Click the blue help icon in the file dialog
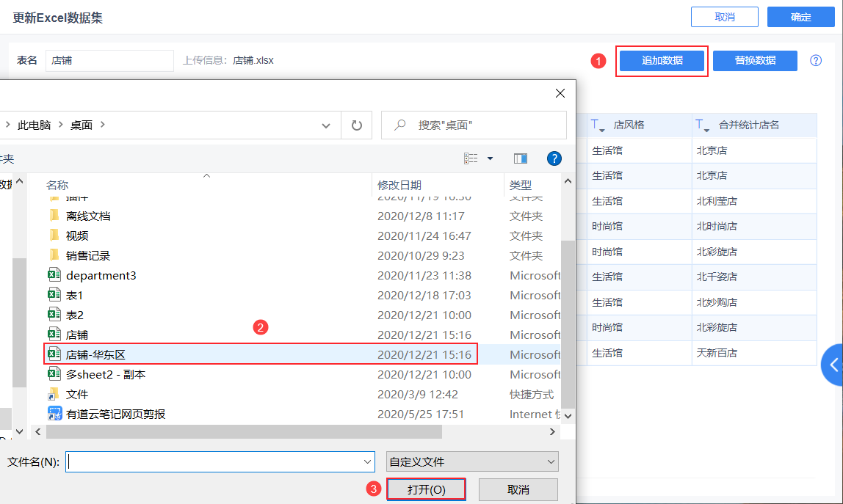 pyautogui.click(x=554, y=158)
